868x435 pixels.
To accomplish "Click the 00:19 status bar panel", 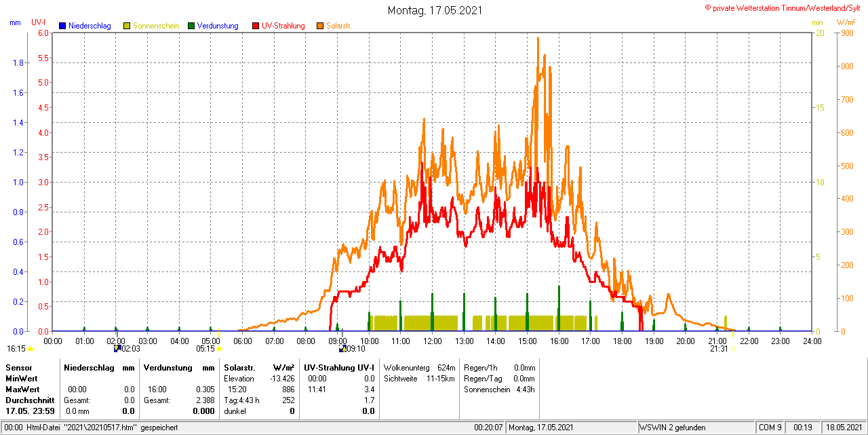I will pyautogui.click(x=802, y=428).
